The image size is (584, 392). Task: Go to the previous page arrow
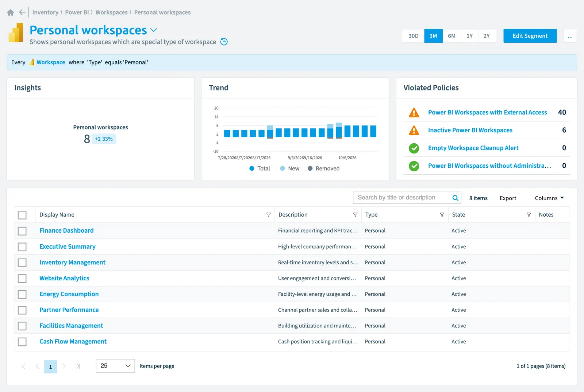pos(37,366)
